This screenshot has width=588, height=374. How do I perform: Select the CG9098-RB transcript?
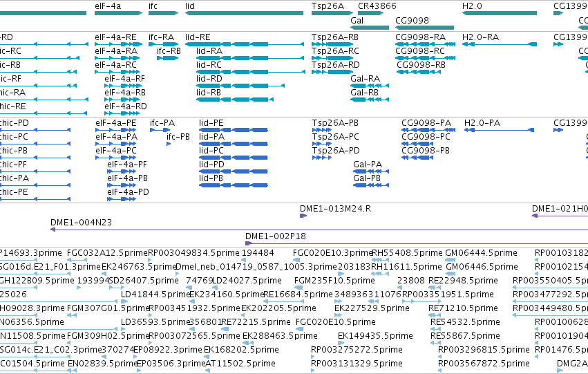[419, 72]
